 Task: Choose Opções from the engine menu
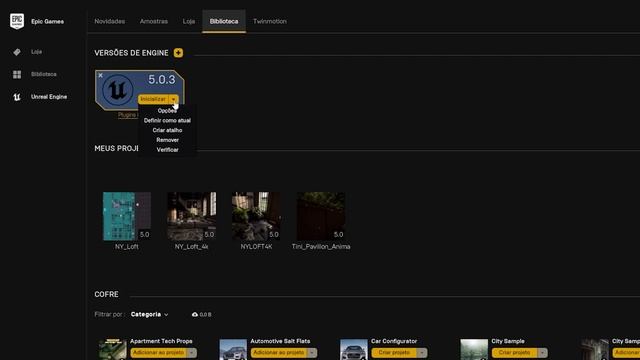tap(167, 111)
